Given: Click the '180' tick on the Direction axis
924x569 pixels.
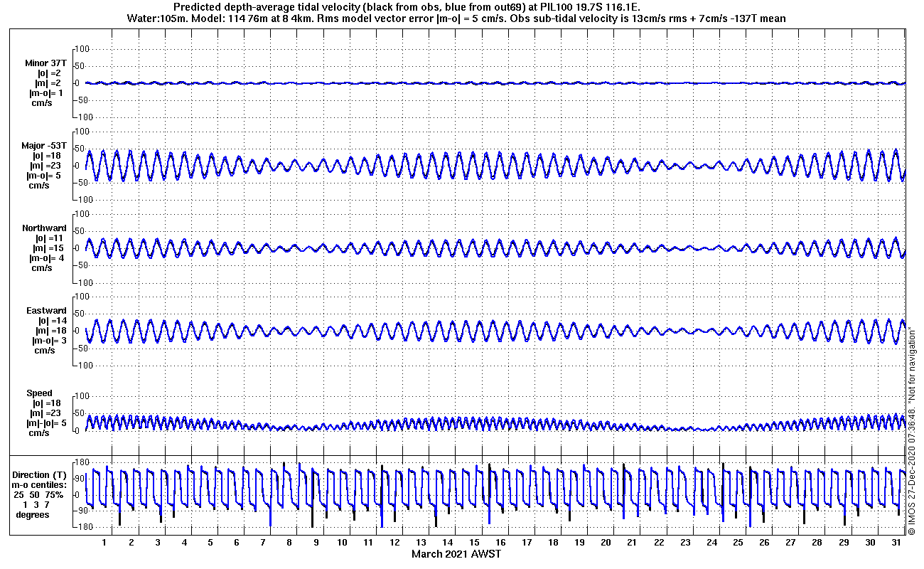Looking at the screenshot, I should point(81,463).
